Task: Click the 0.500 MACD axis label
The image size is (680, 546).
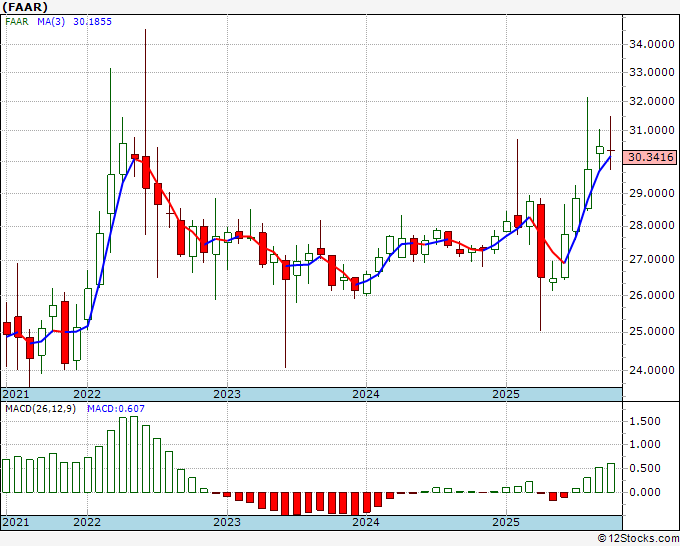Action: click(x=646, y=468)
